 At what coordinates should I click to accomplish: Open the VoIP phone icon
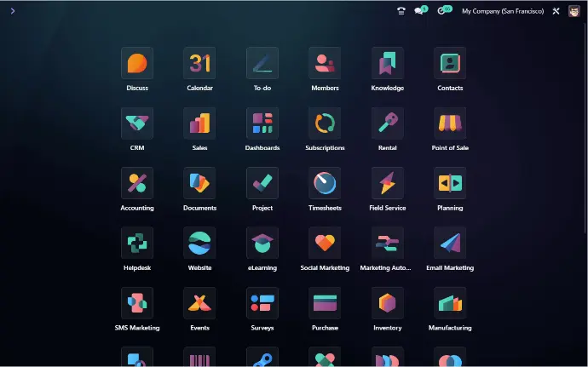pyautogui.click(x=401, y=11)
